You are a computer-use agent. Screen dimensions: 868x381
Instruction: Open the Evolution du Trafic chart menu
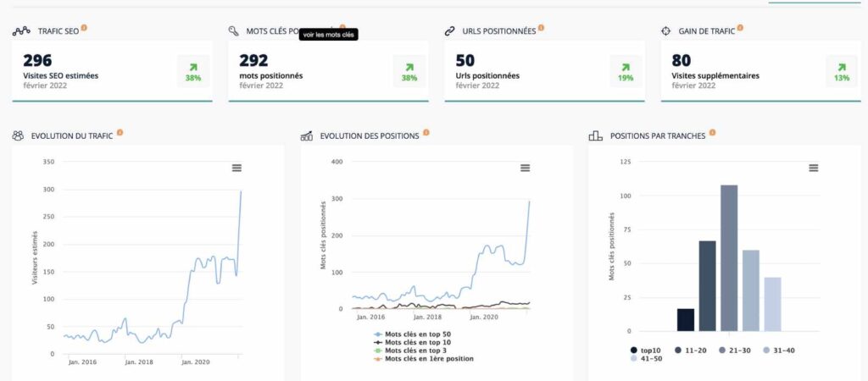[236, 168]
